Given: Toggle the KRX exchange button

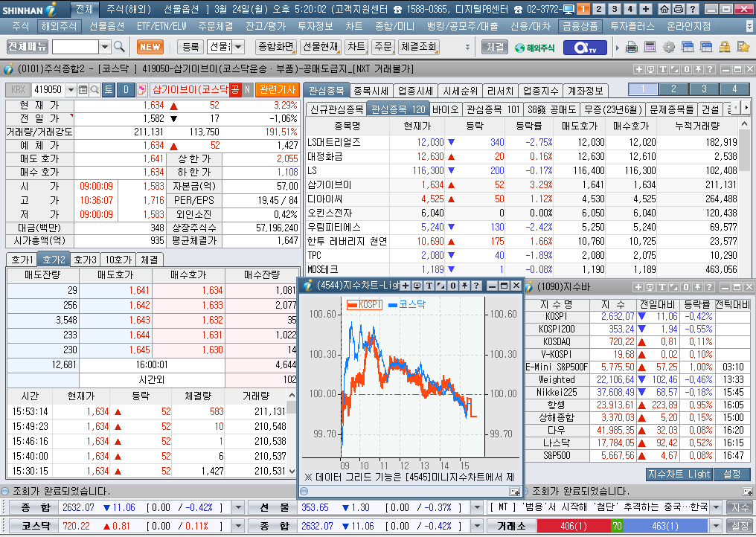Looking at the screenshot, I should 19,90.
